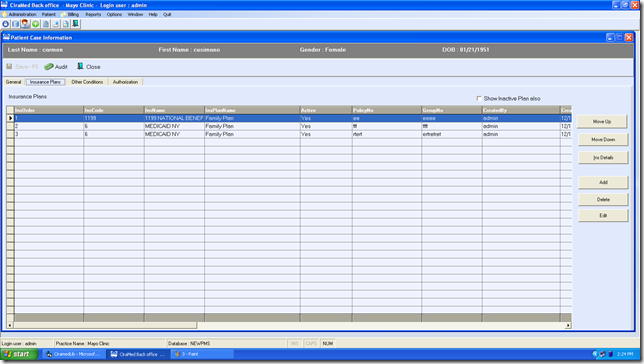
Task: Click the Close door icon in patient case window
Action: (x=80, y=66)
